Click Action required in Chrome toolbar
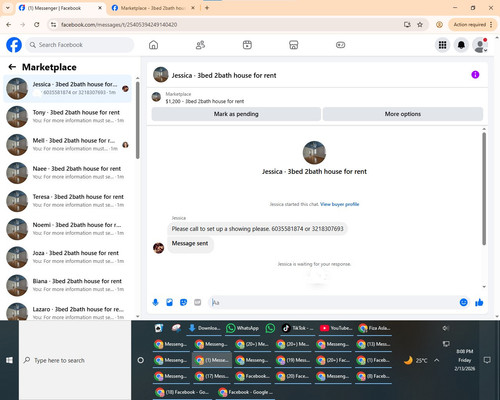Image resolution: width=500 pixels, height=400 pixels. click(x=470, y=24)
